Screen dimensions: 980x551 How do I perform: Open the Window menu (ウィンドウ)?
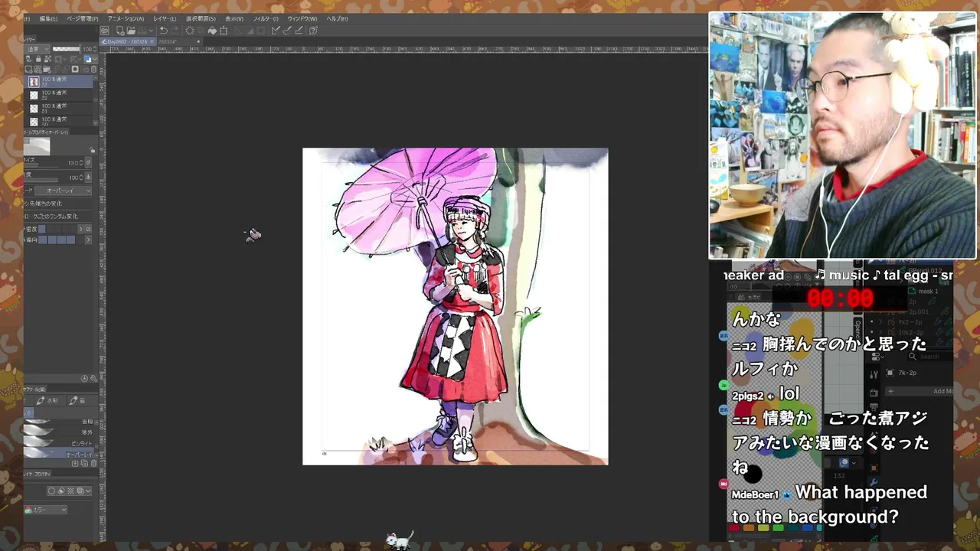(x=302, y=19)
